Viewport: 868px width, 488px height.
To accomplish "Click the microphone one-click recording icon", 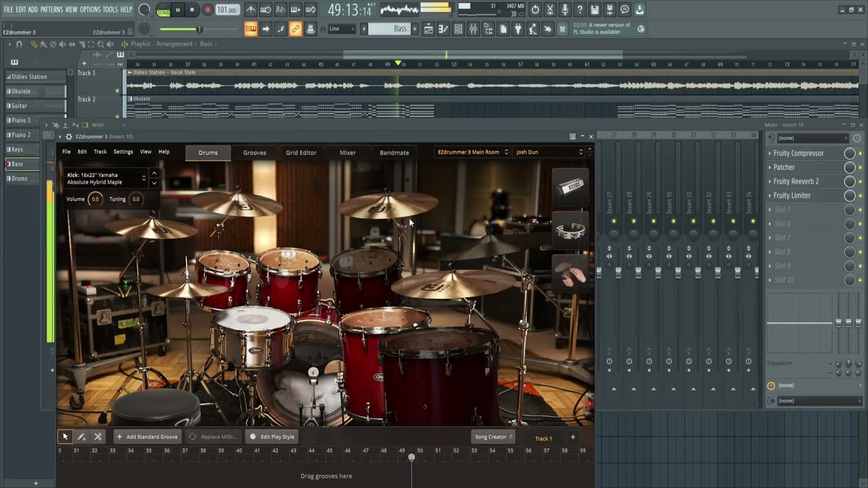I will 565,10.
